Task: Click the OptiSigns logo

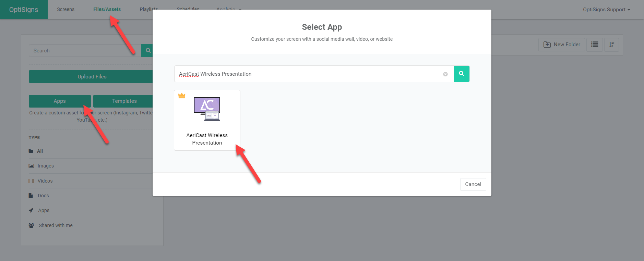Action: (x=24, y=10)
